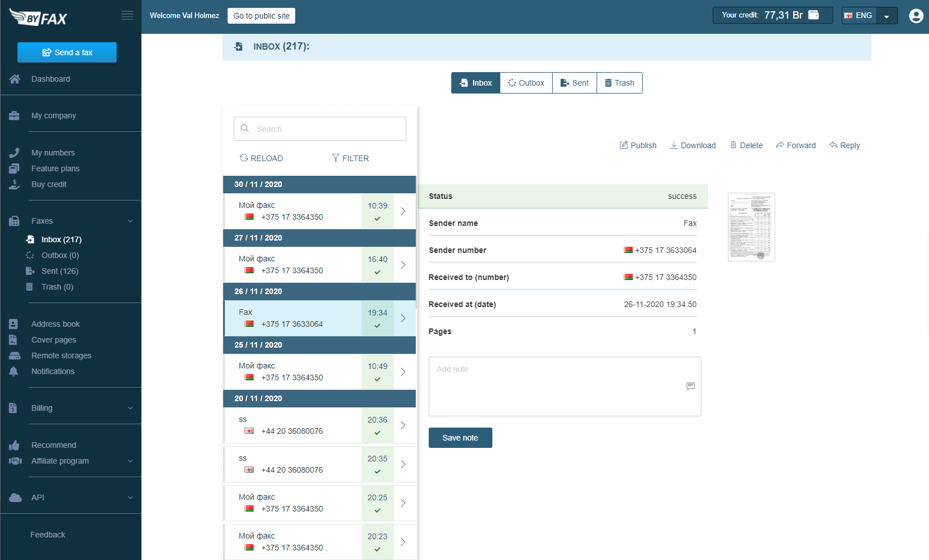This screenshot has width=929, height=560.
Task: Delete the selected fax
Action: click(746, 145)
